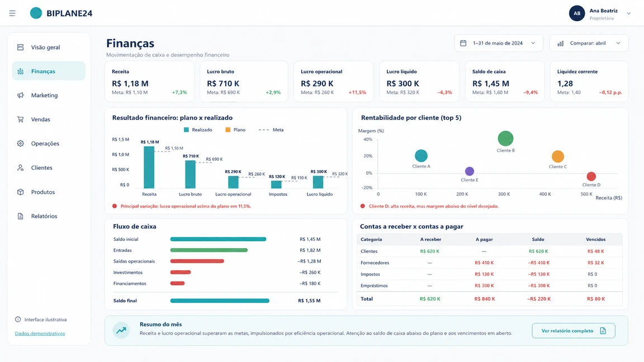Click the Lucro bruto bar in chart
Screen dimensions: 644x362
point(190,174)
